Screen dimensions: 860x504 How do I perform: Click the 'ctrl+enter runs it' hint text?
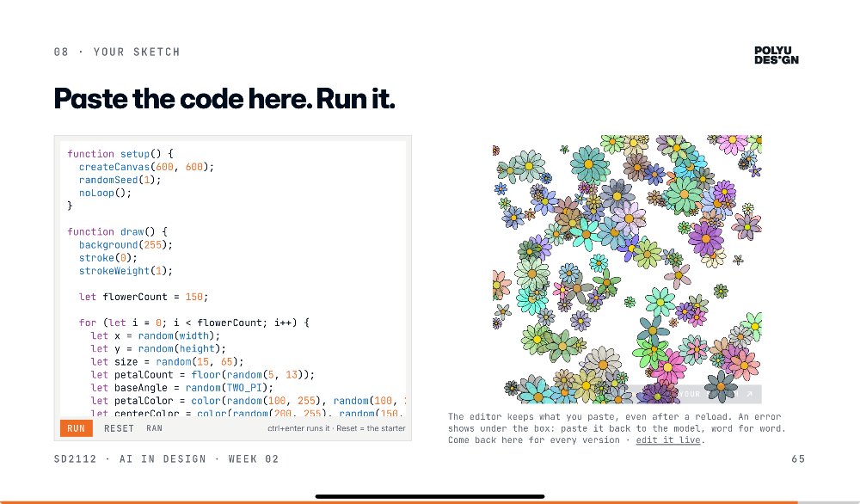(298, 428)
